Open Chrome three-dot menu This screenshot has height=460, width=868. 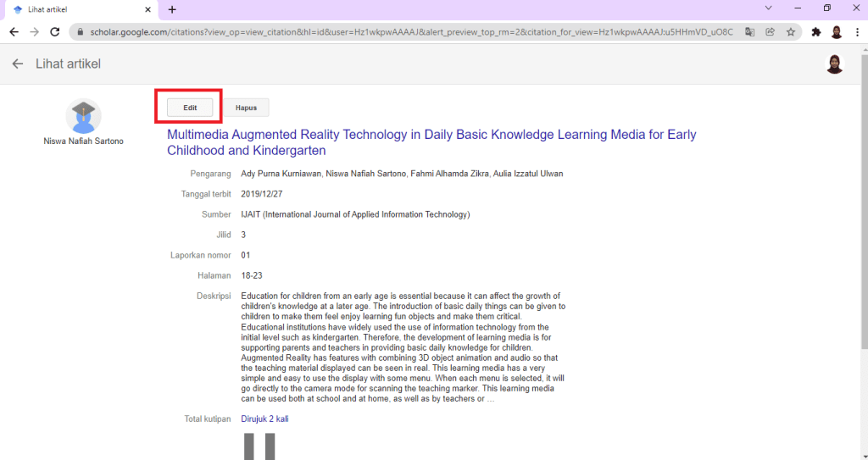pyautogui.click(x=856, y=32)
